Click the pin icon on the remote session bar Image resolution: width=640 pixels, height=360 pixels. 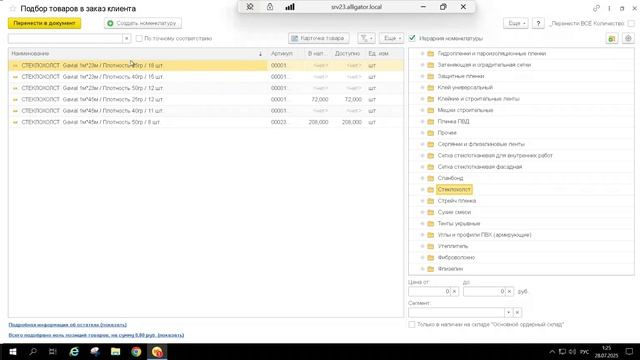[250, 7]
